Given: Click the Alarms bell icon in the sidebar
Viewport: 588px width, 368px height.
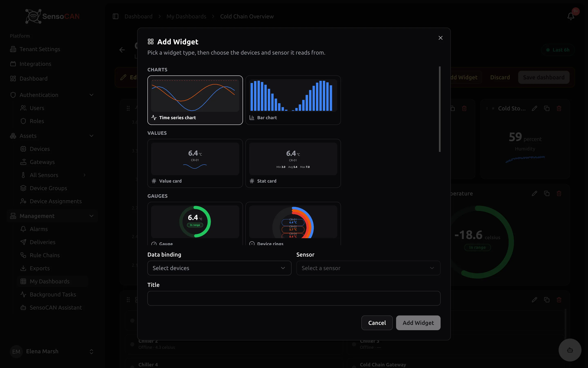Looking at the screenshot, I should 23,229.
